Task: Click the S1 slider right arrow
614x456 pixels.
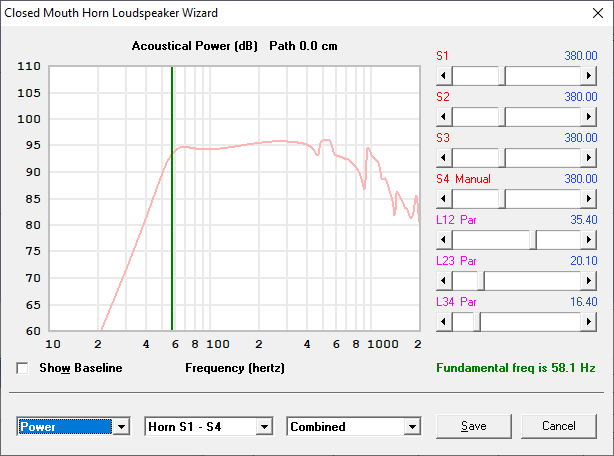Action: pyautogui.click(x=589, y=76)
